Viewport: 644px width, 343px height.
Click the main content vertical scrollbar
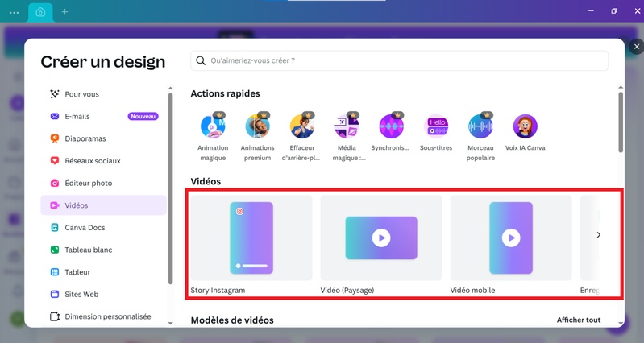pyautogui.click(x=621, y=122)
